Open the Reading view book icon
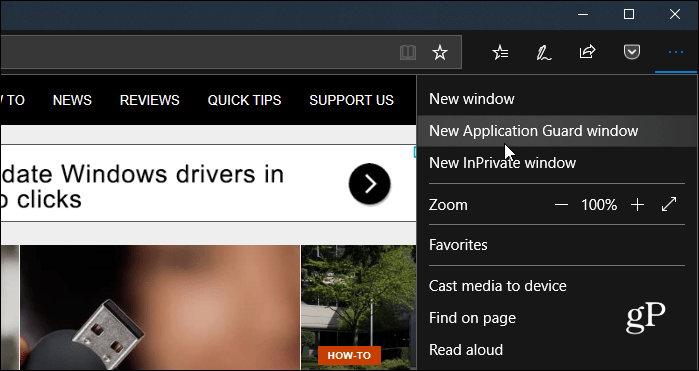Viewport: 699px width, 371px height. [x=407, y=53]
